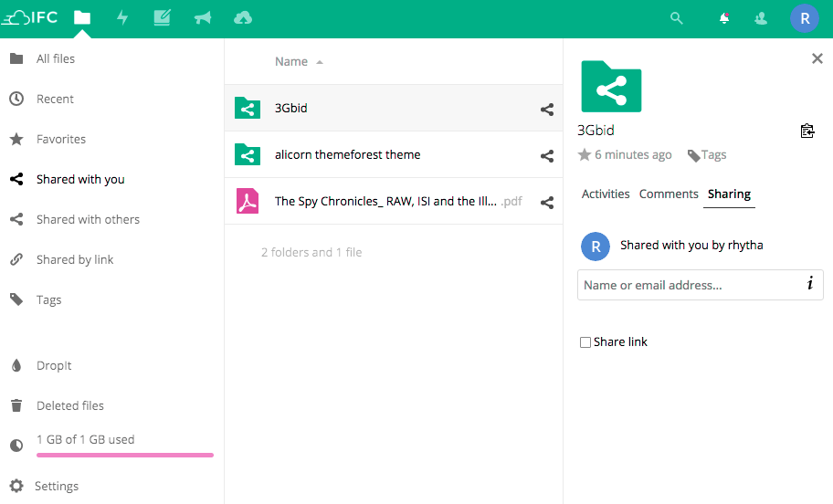
Task: Click share icon for 3Gbid row
Action: (x=547, y=110)
